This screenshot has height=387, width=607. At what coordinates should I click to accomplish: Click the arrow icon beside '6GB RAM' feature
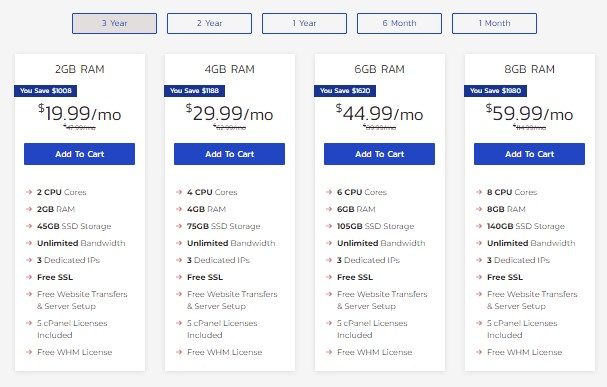(x=329, y=209)
